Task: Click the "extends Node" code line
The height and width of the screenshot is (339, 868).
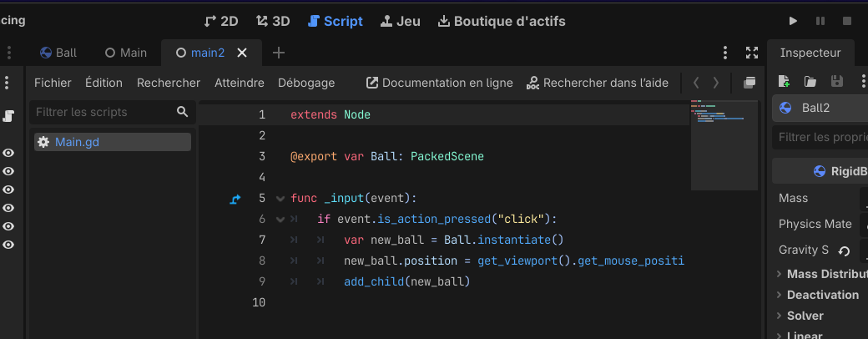Action: 331,115
